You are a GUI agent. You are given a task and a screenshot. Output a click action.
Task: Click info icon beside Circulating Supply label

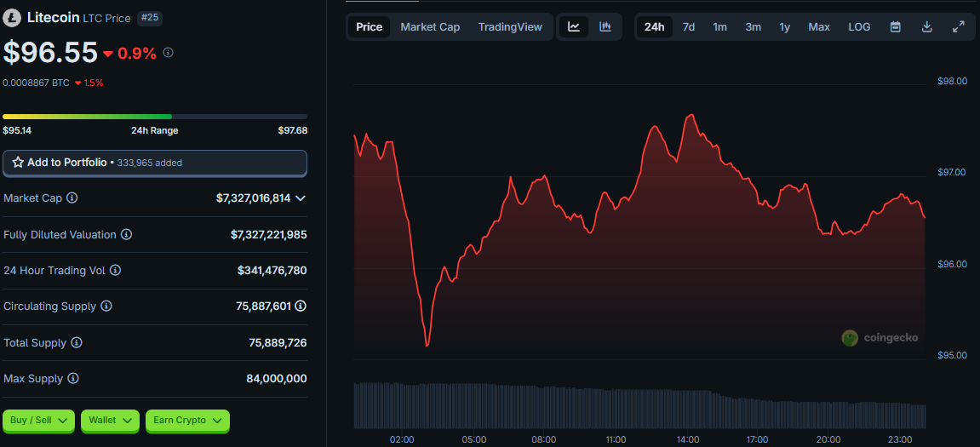click(106, 307)
